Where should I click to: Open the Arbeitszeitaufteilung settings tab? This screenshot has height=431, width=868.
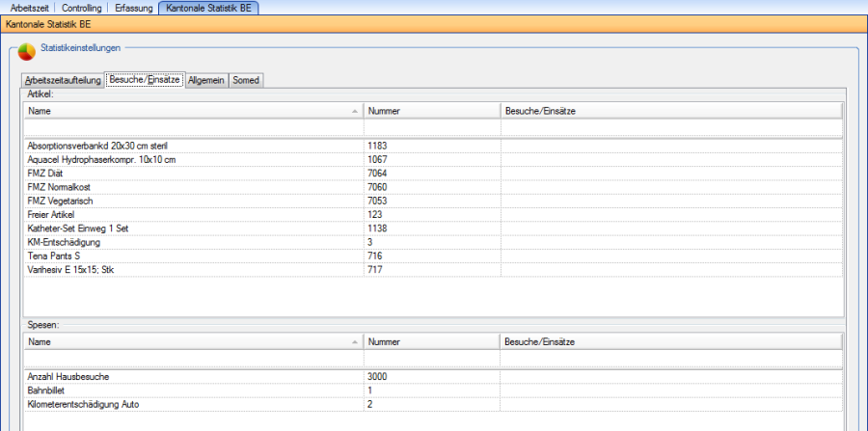(63, 80)
